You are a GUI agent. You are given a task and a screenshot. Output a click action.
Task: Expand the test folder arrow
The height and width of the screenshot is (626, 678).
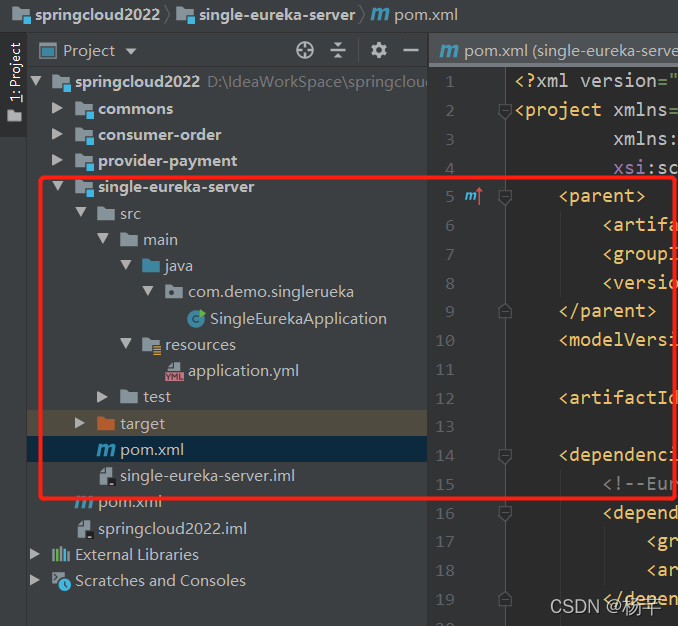click(102, 396)
